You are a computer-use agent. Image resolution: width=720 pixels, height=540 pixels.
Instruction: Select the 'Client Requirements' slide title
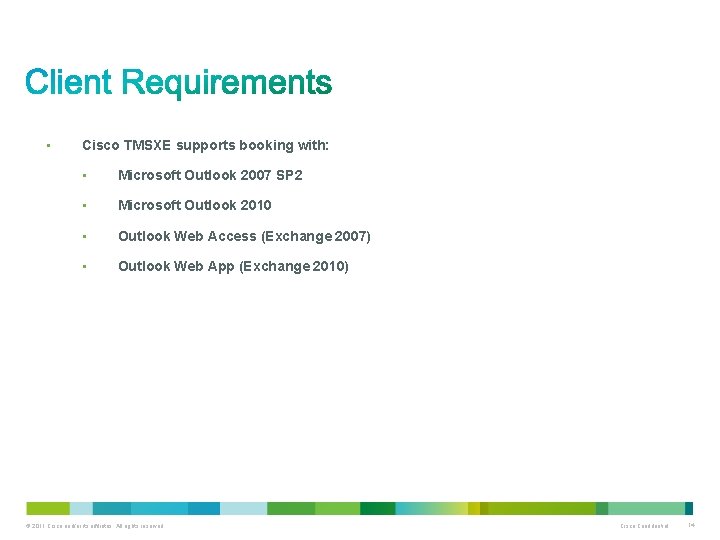pos(179,83)
